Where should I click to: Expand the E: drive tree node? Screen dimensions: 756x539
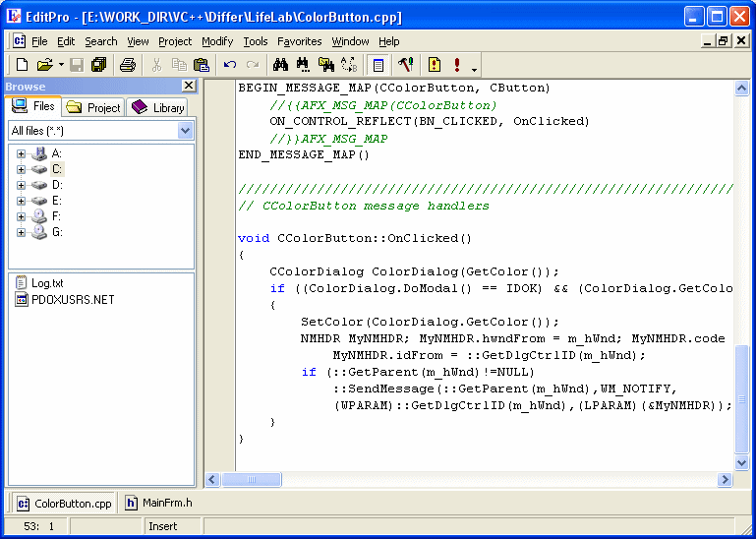(22, 201)
